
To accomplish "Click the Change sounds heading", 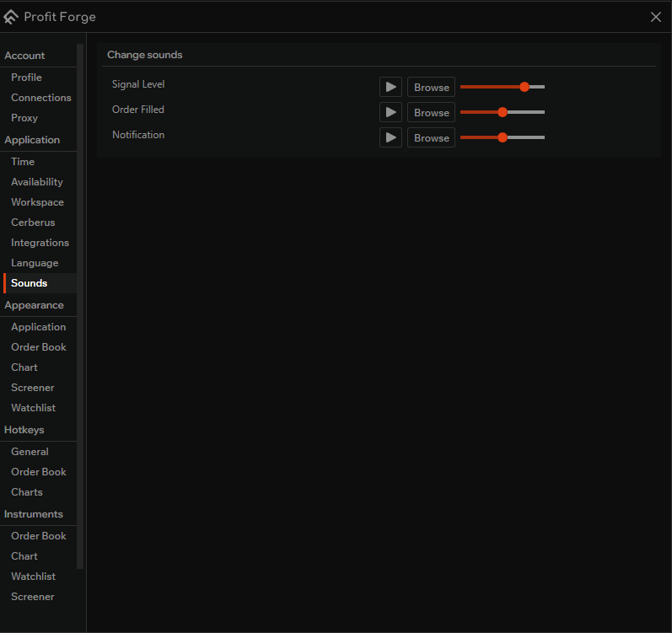I will [x=145, y=55].
